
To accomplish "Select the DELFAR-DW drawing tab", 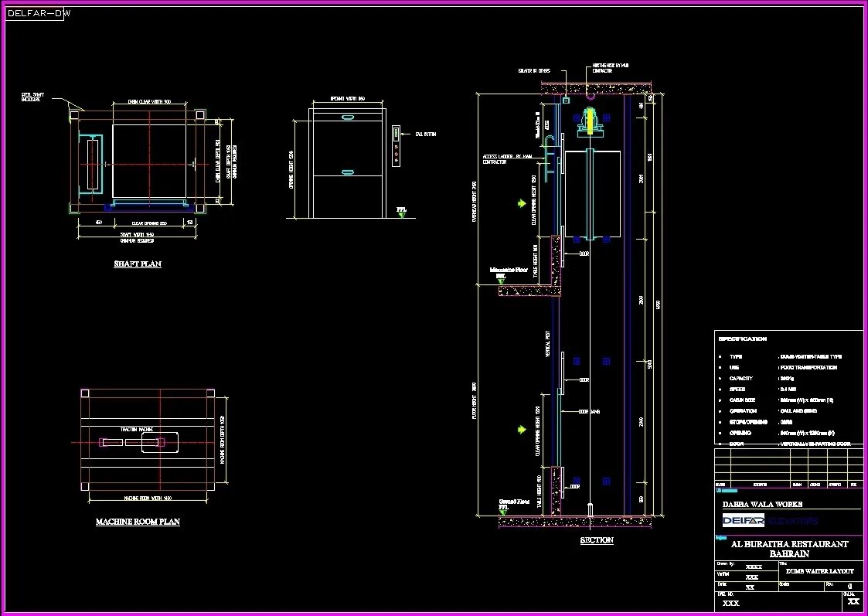I will tap(34, 12).
